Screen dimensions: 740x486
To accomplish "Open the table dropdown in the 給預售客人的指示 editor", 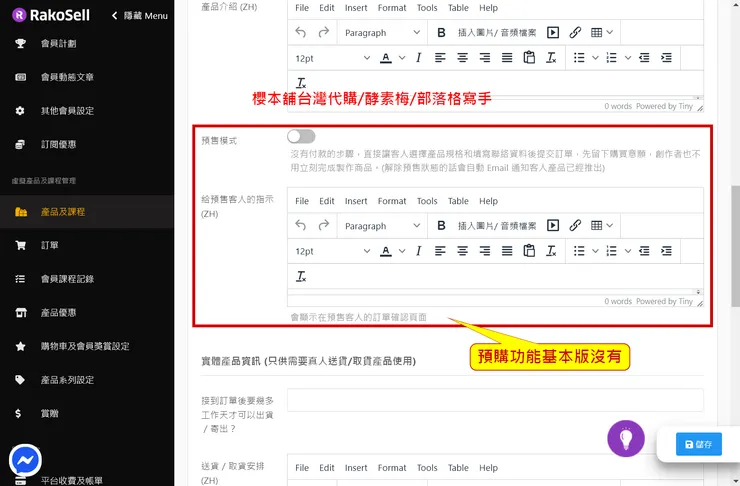I will tap(602, 226).
